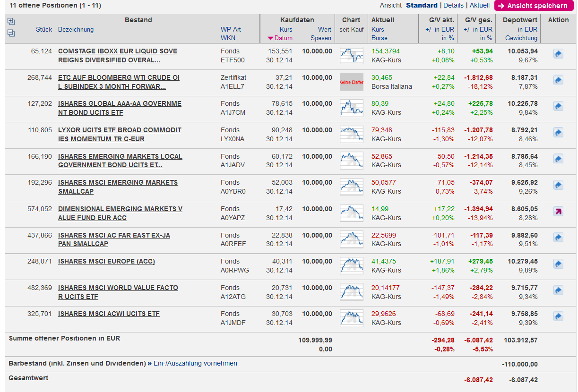This screenshot has width=578, height=392.
Task: Switch to the Details view
Action: 453,5
